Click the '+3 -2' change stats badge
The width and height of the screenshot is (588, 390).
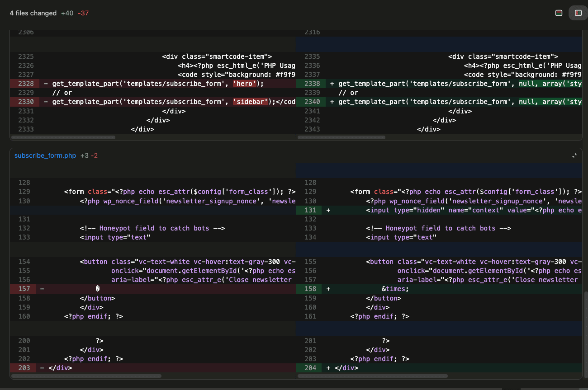coord(89,155)
